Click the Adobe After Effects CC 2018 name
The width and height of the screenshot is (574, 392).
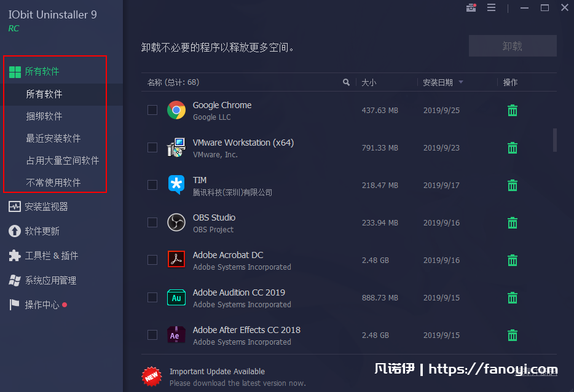246,330
